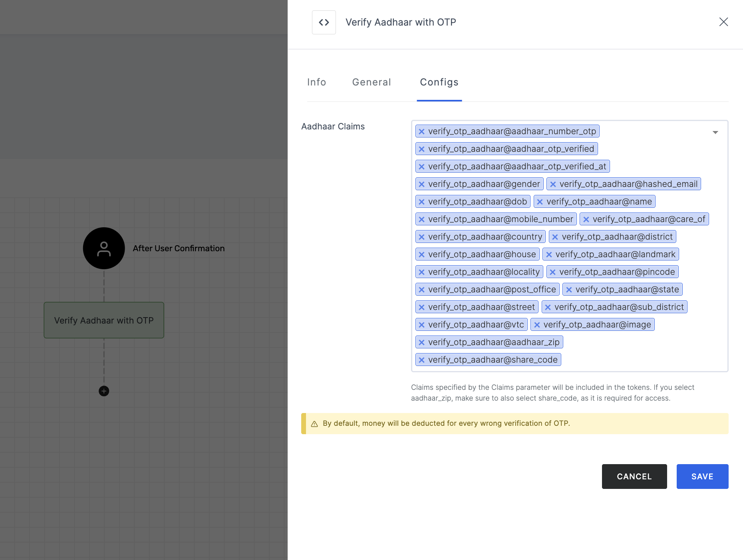Remove the country claim chip

point(421,237)
